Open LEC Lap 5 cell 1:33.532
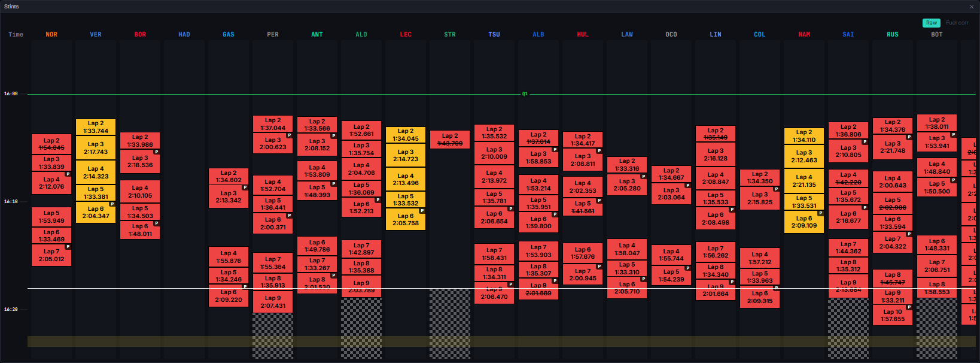980x363 pixels. [406, 199]
